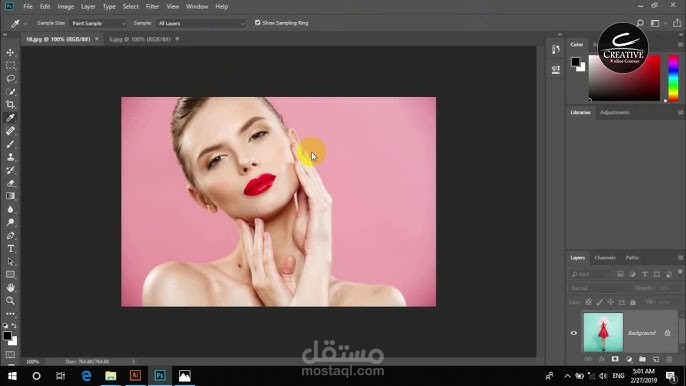The image size is (686, 386).
Task: Select the Blur tool
Action: click(x=10, y=209)
